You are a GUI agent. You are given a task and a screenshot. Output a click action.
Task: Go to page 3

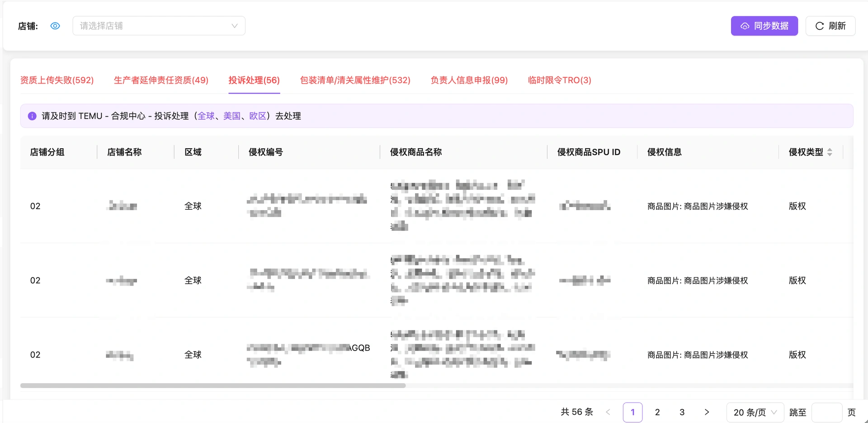point(682,412)
